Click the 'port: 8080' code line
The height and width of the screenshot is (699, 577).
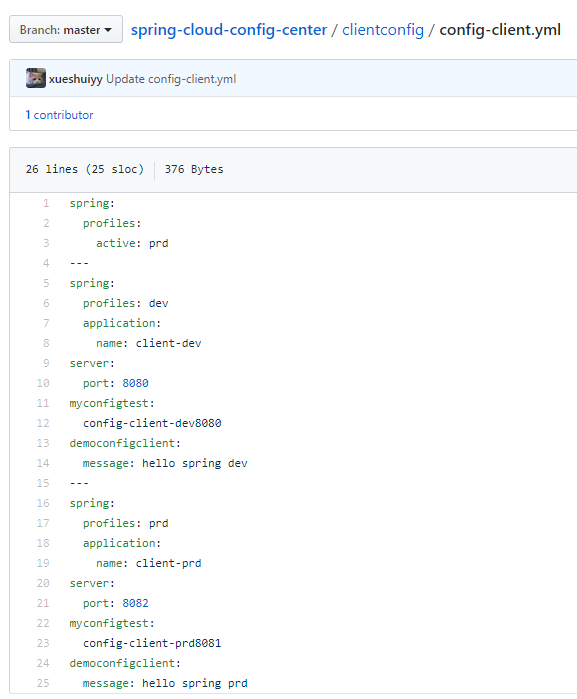(116, 383)
